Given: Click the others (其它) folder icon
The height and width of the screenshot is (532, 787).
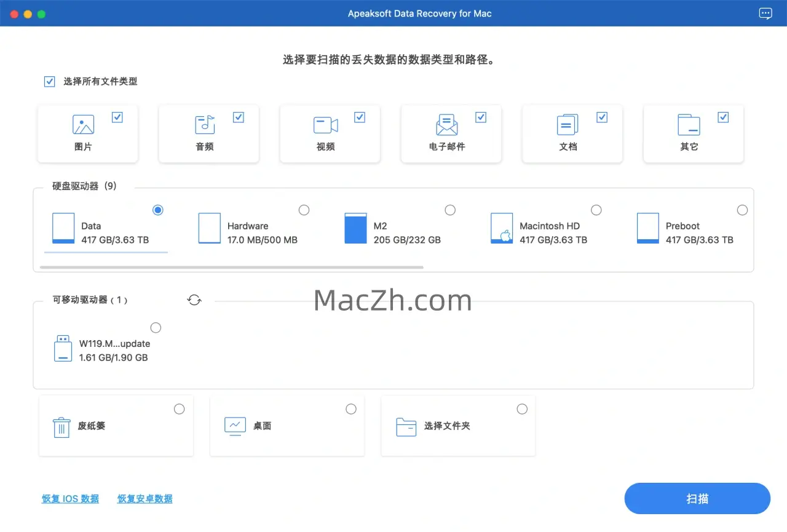Looking at the screenshot, I should pos(689,125).
